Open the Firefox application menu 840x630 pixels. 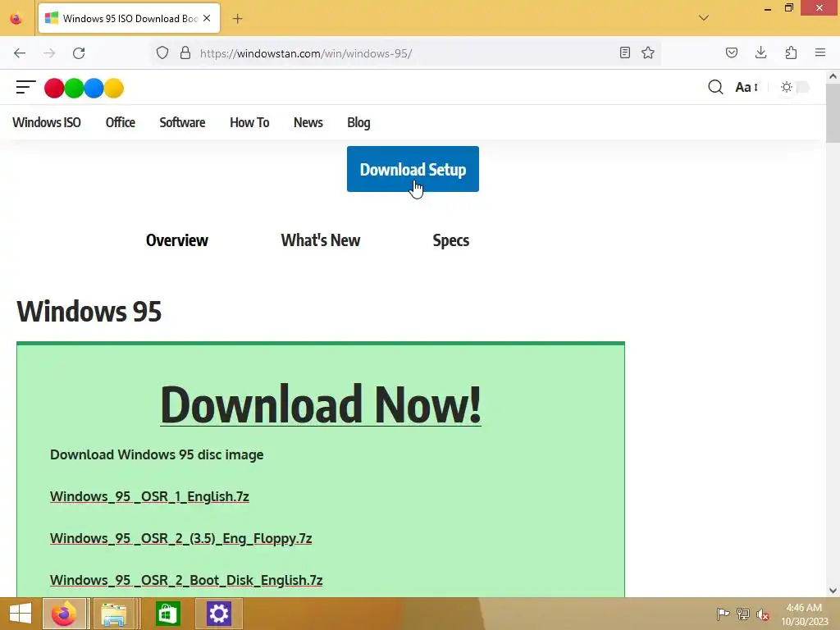(x=820, y=52)
